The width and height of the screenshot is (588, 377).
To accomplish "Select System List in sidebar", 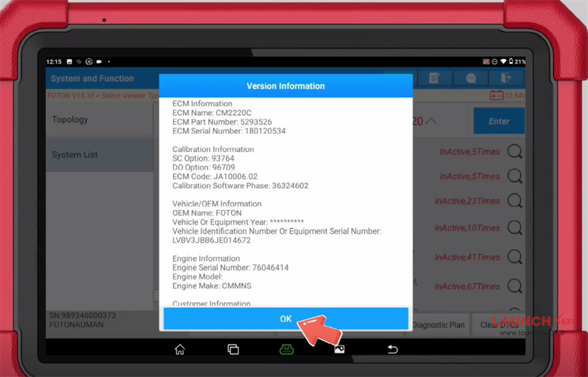I will coord(99,154).
